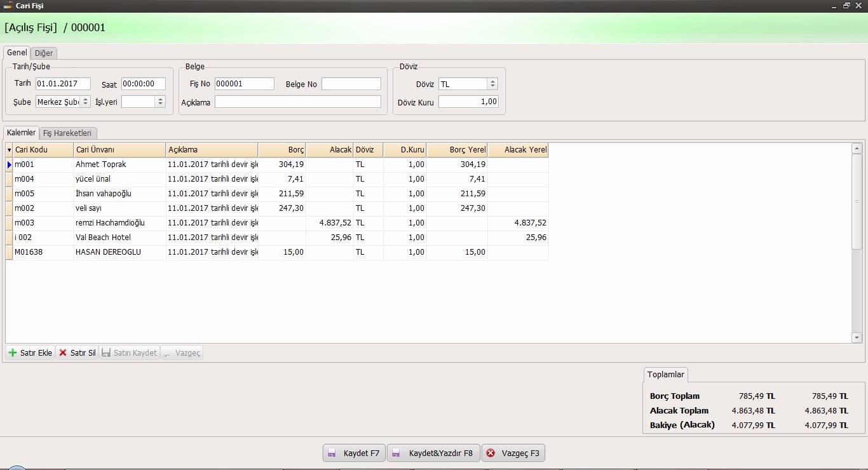Image resolution: width=868 pixels, height=470 pixels.
Task: Click the red X Satır Sil icon
Action: [63, 352]
